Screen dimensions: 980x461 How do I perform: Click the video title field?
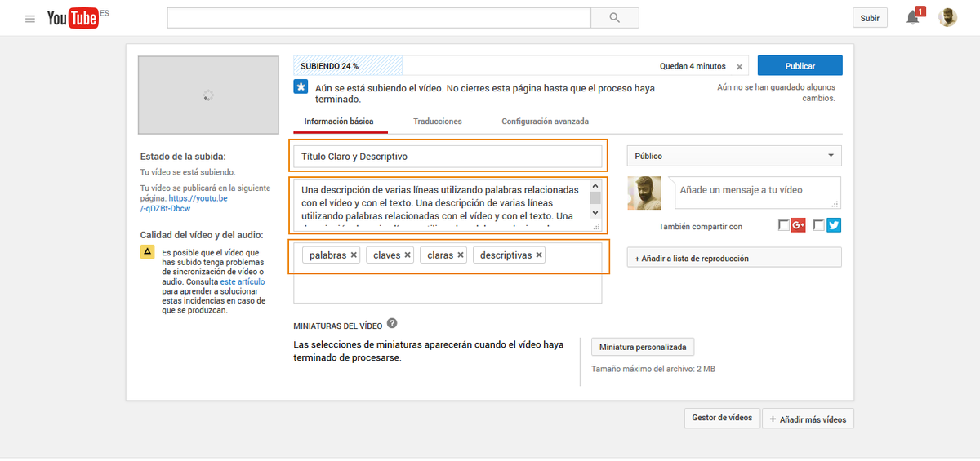[448, 156]
